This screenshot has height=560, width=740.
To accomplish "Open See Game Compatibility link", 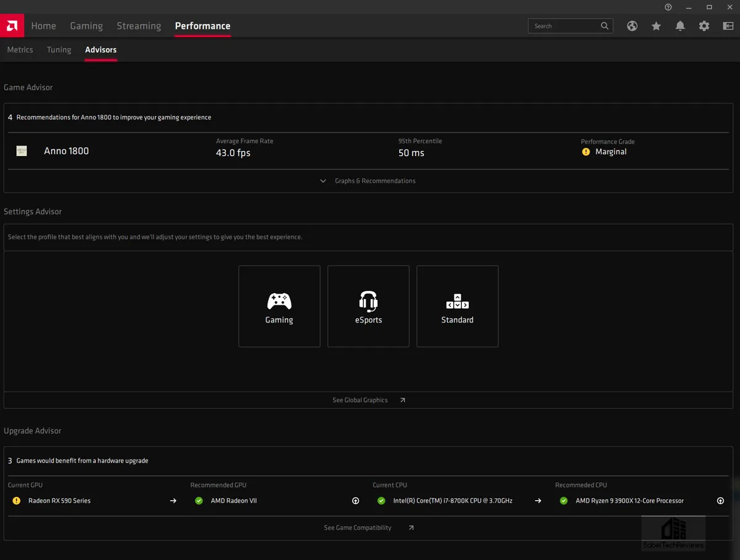I will click(x=358, y=528).
